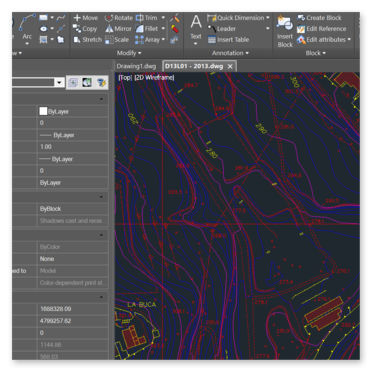The image size is (370, 370).
Task: Pick the Rectangle tool icon
Action: (43, 18)
